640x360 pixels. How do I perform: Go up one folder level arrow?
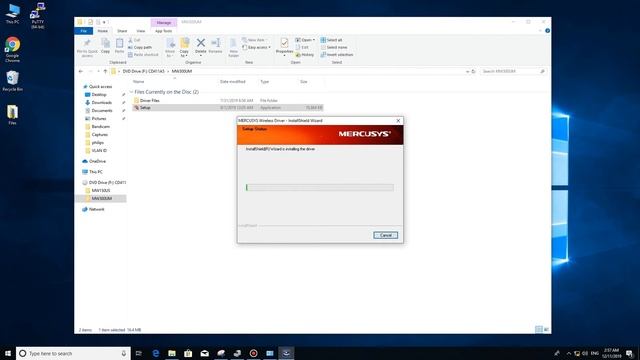pos(105,71)
